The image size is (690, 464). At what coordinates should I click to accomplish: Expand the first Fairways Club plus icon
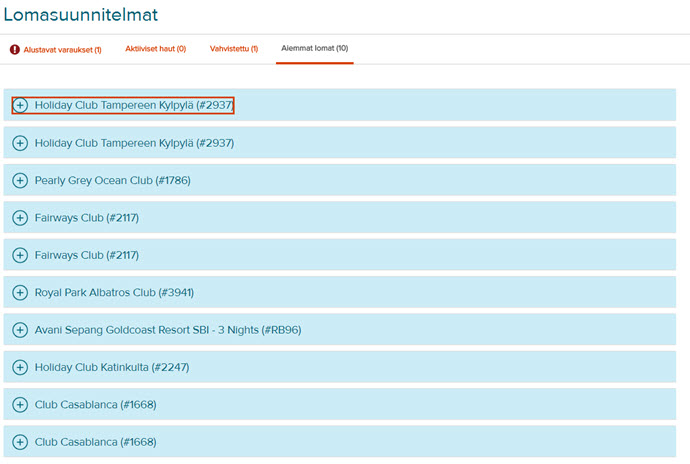click(20, 218)
